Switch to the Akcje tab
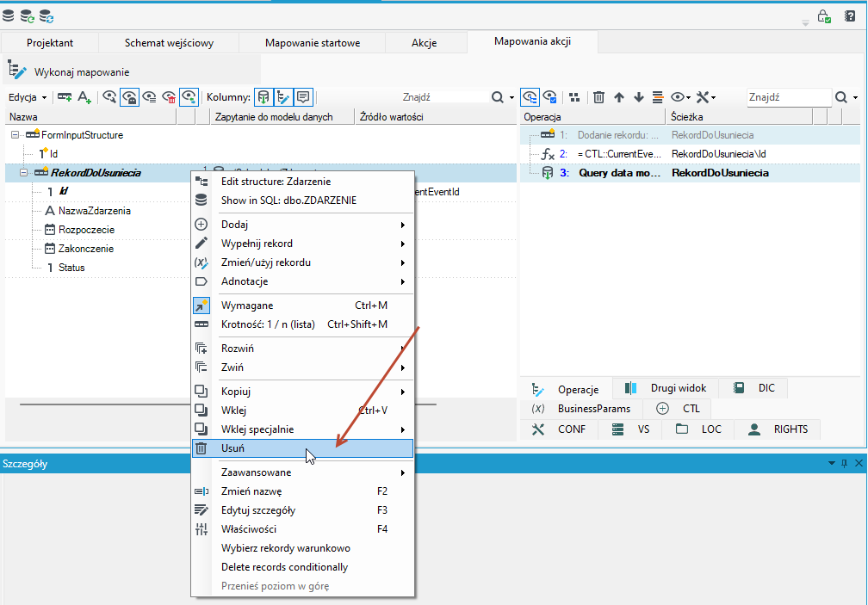 pyautogui.click(x=424, y=42)
